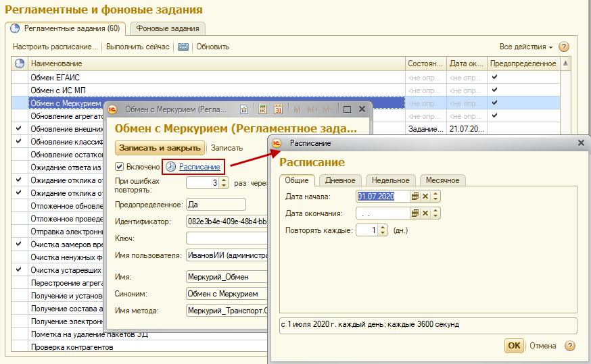Image resolution: width=591 pixels, height=364 pixels.
Task: Click the Имя метода field
Action: (x=227, y=311)
